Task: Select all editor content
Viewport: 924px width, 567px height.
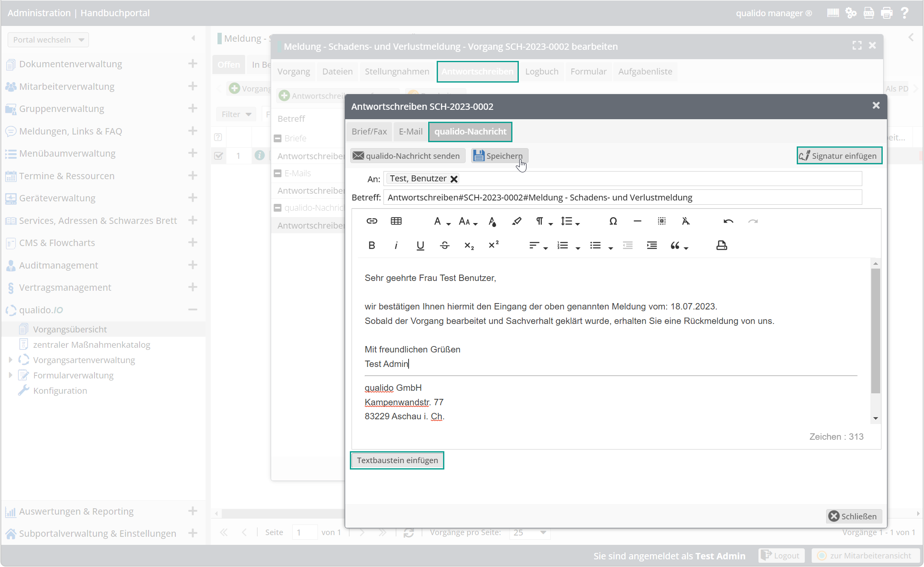Action: pyautogui.click(x=661, y=221)
